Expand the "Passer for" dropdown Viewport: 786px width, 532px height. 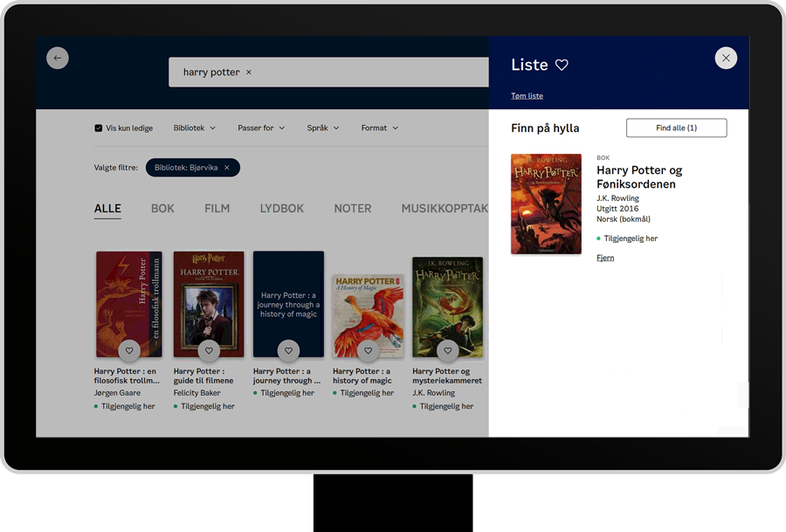(260, 127)
